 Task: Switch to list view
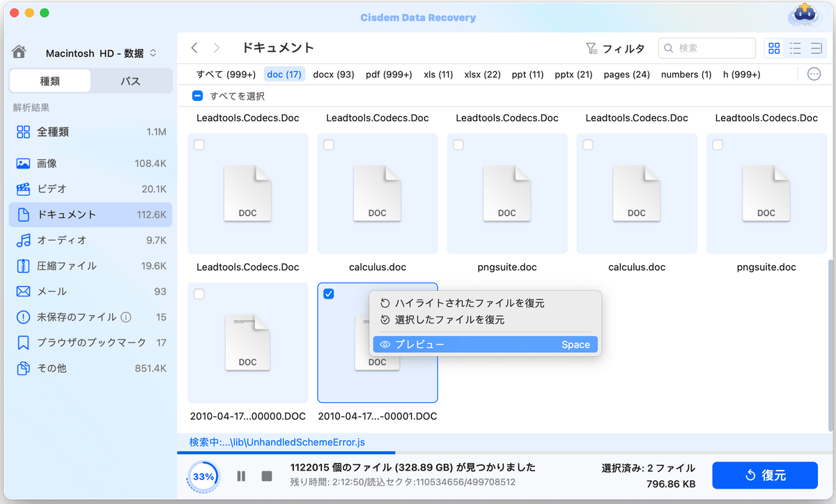795,48
